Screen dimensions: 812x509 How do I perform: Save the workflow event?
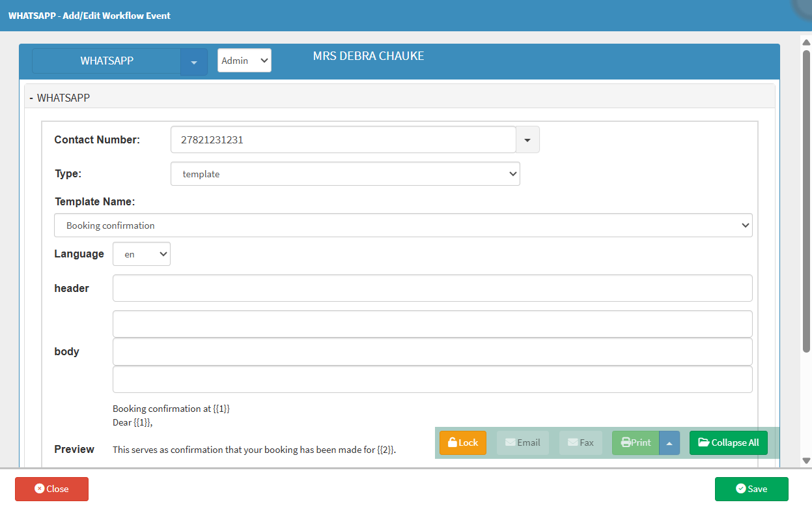pos(751,489)
